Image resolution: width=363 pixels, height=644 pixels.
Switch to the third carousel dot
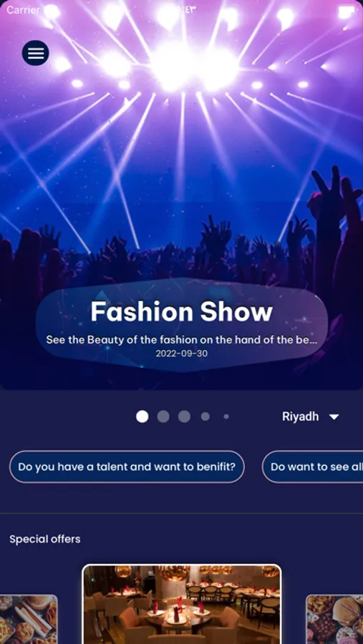[x=184, y=416]
